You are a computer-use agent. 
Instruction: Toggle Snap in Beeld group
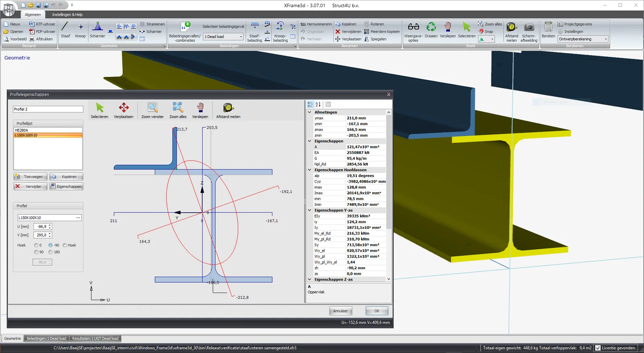(486, 31)
